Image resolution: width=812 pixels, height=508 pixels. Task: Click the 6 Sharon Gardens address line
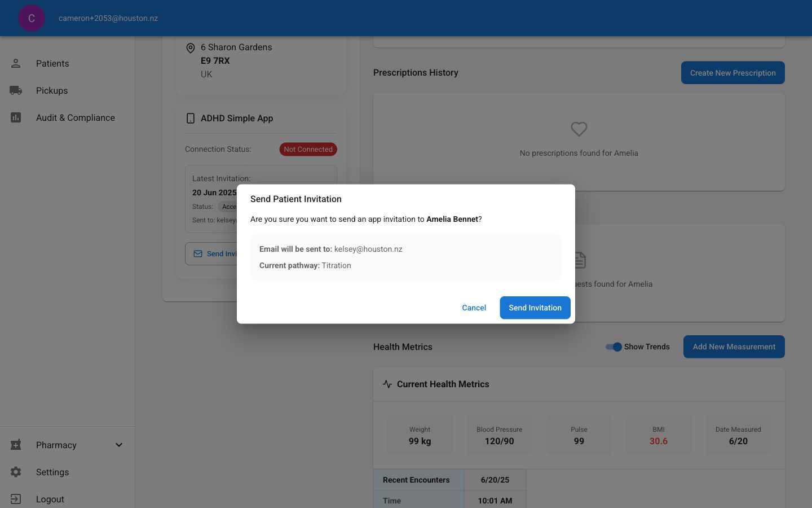[x=236, y=47]
